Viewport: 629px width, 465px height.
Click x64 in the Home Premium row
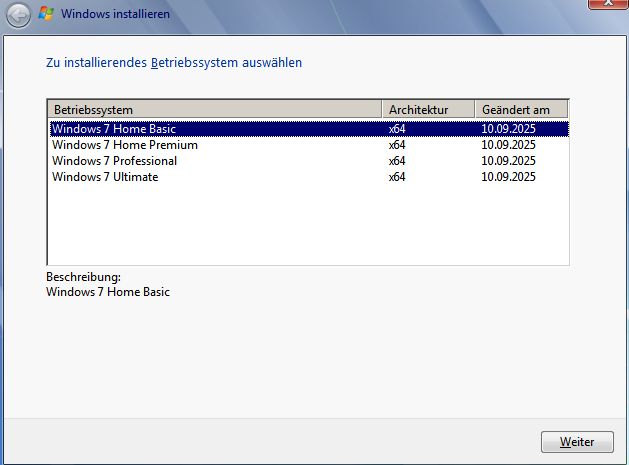pos(397,145)
